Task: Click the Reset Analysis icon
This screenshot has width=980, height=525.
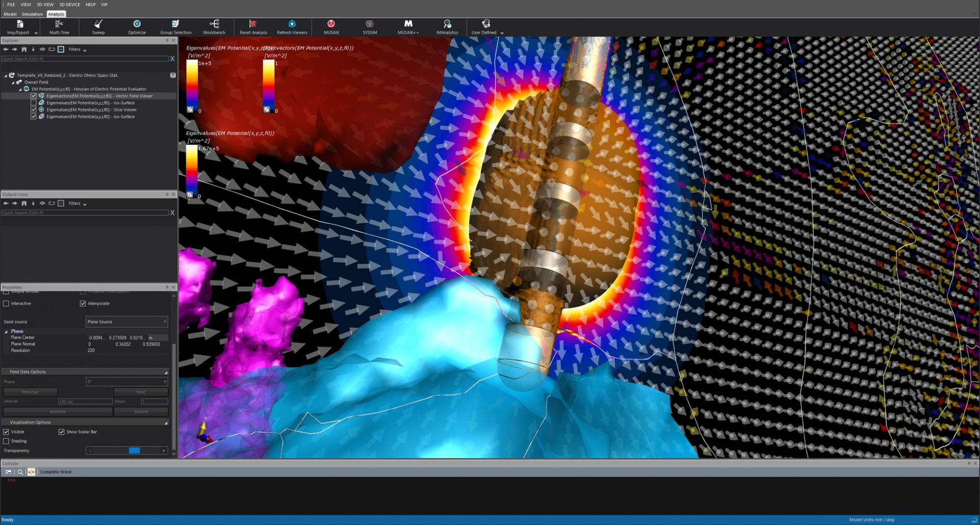Action: [252, 27]
